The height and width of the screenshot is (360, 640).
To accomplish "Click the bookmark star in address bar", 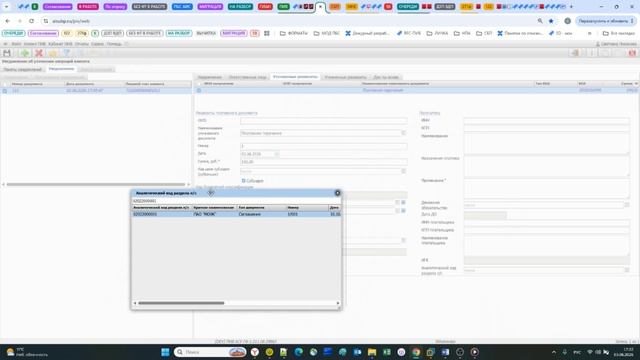I will pyautogui.click(x=551, y=21).
